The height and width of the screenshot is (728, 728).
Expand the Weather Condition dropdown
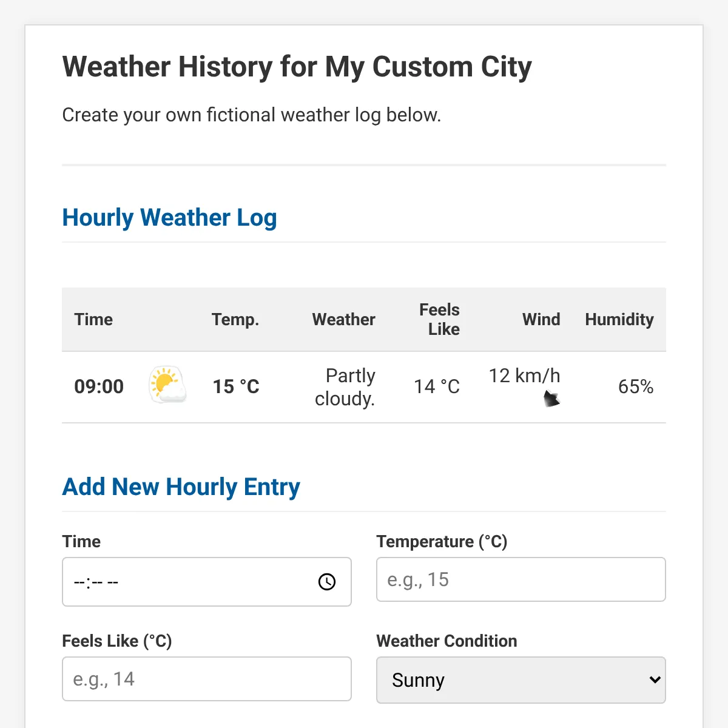coord(521,680)
